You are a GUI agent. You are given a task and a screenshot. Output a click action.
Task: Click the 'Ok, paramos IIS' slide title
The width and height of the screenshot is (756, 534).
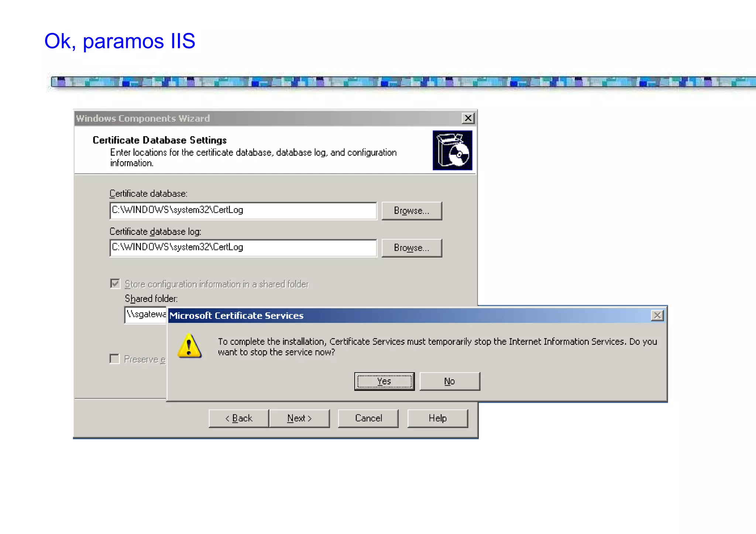tap(120, 41)
